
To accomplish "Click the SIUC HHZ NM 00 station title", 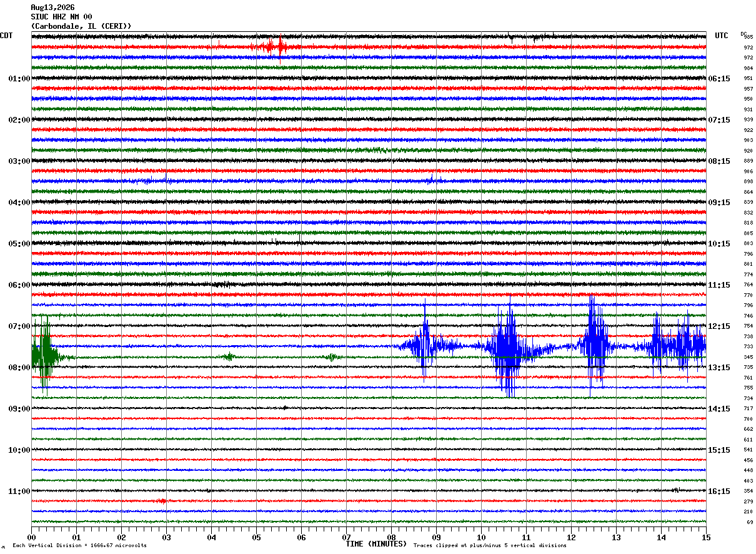I will [61, 17].
